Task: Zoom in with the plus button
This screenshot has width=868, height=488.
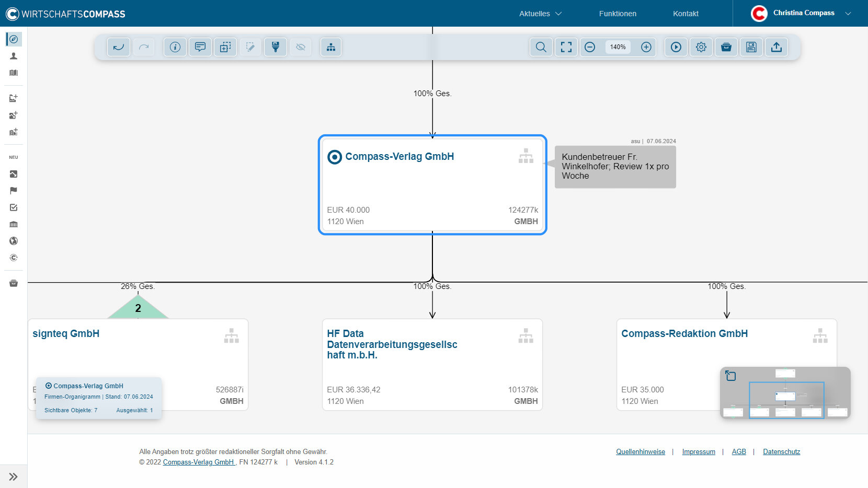Action: coord(646,47)
